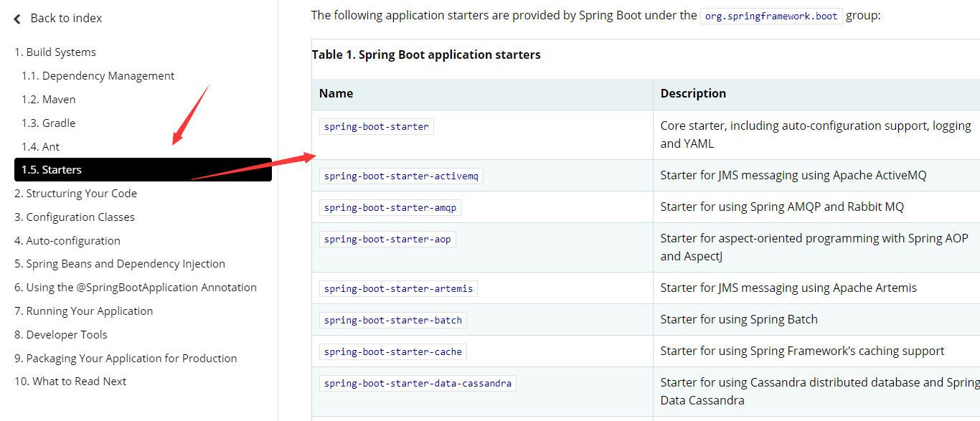Click spring-boot-starter-data-cassandra in the Name column

(x=418, y=383)
